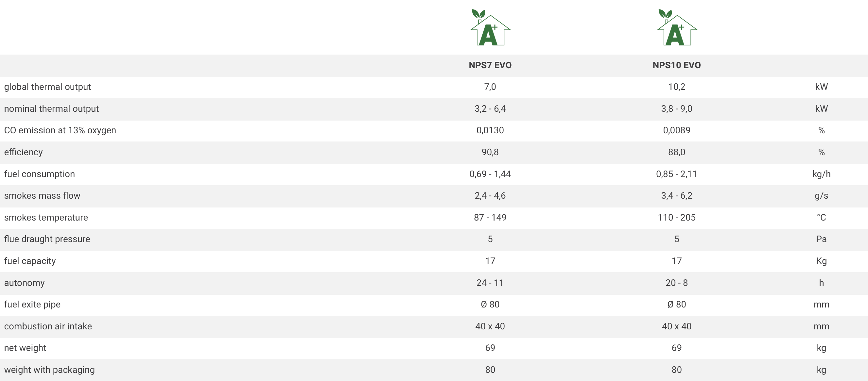Select the flue draught pressure label

pyautogui.click(x=47, y=239)
